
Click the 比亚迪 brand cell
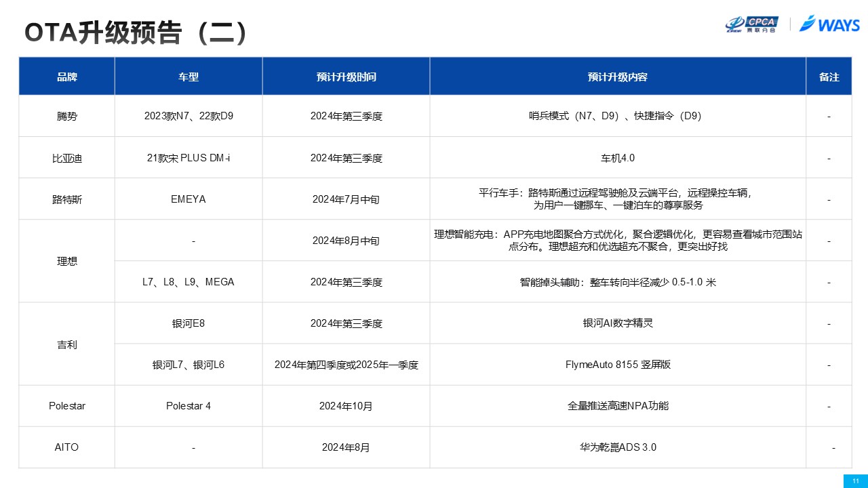(x=66, y=158)
